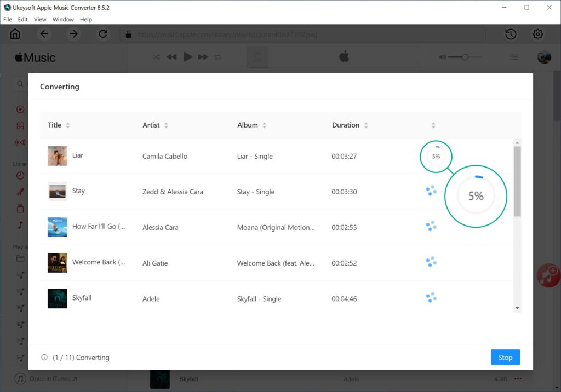This screenshot has width=561, height=392.
Task: Click the Liar album thumbnail
Action: [57, 156]
